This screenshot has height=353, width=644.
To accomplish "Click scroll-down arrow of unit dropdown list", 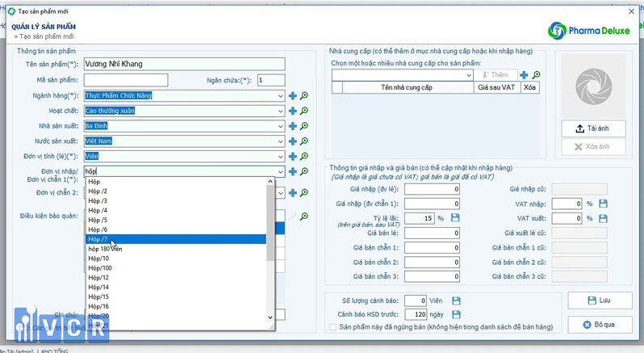I will (270, 317).
